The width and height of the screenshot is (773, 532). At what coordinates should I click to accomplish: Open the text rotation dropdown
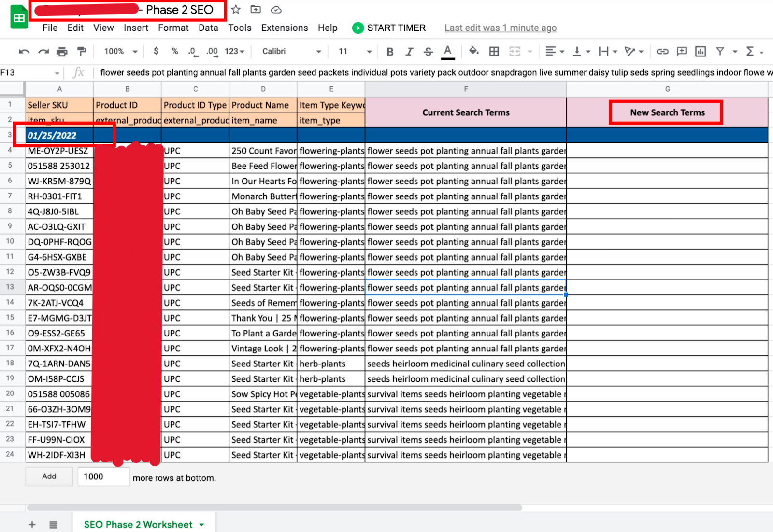click(634, 51)
